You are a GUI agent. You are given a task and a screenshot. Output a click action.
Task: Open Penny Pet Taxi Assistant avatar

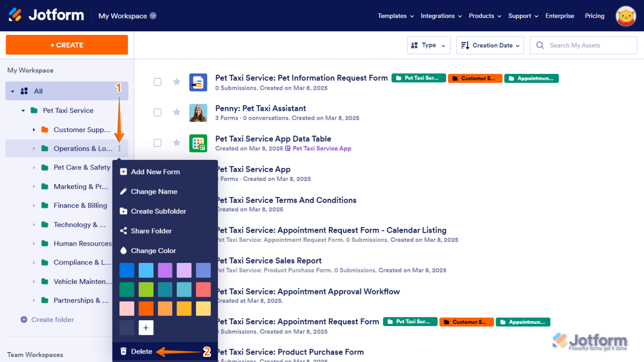(x=198, y=113)
